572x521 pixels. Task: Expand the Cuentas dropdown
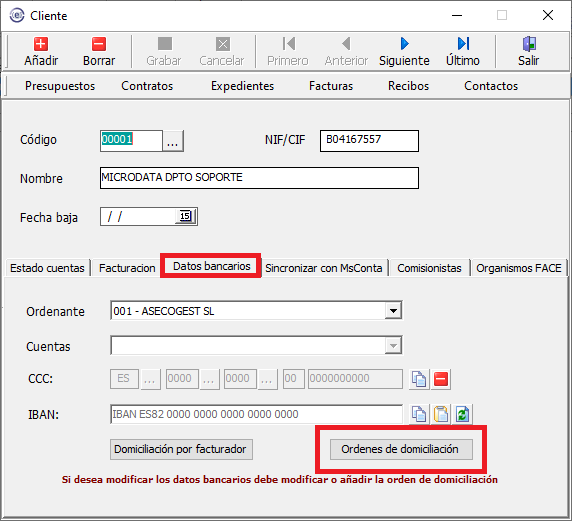click(393, 346)
